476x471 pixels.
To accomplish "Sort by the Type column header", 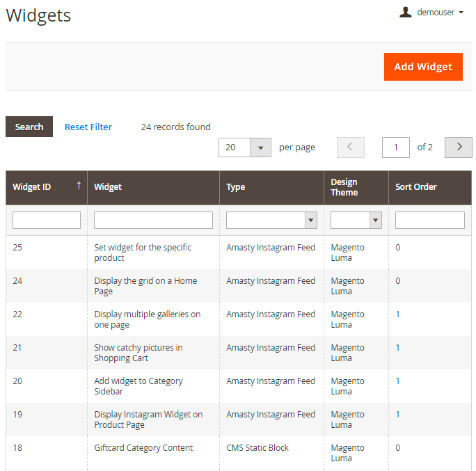I will click(x=236, y=186).
